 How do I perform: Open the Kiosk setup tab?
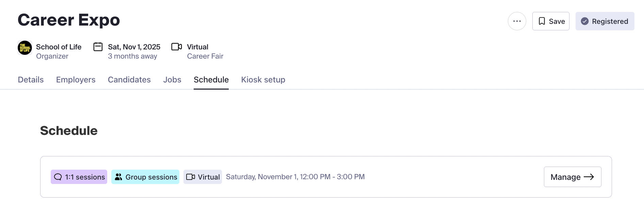click(x=263, y=80)
